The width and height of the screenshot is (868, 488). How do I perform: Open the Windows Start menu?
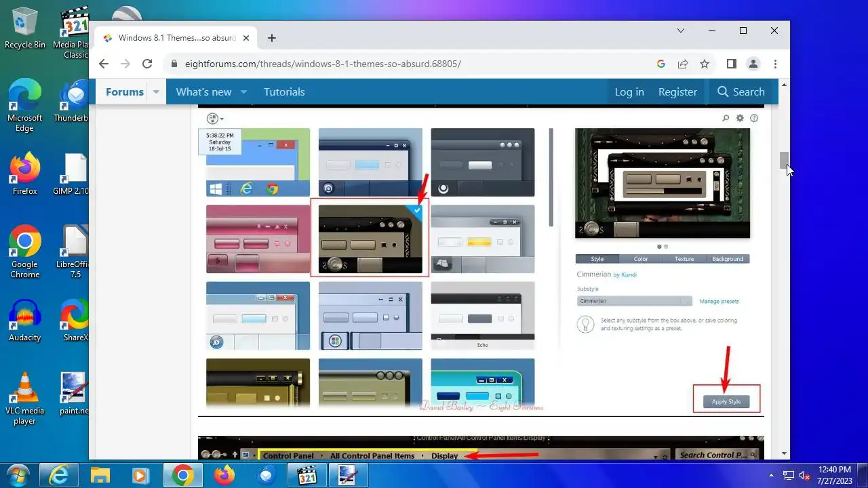(x=17, y=475)
